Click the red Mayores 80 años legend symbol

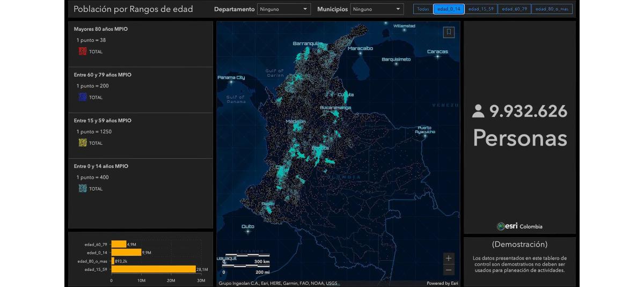pyautogui.click(x=82, y=51)
